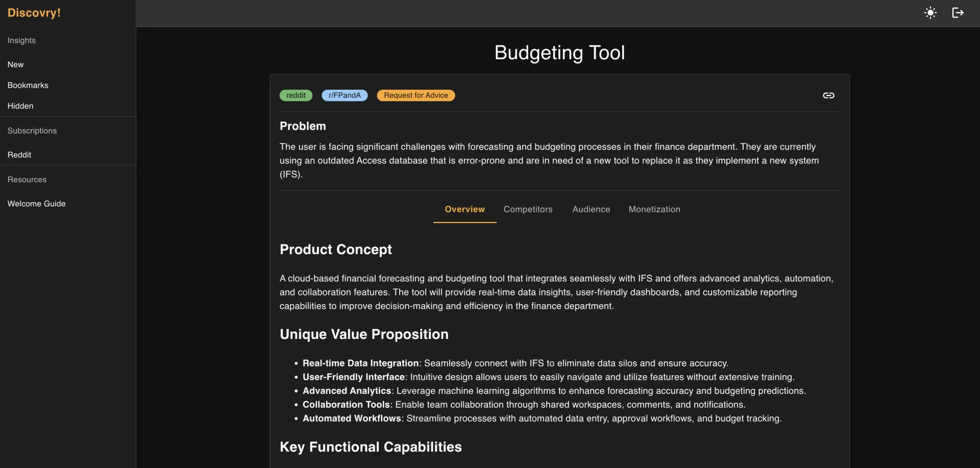Open the Welcome Guide
Image resolution: width=980 pixels, height=468 pixels.
click(37, 204)
